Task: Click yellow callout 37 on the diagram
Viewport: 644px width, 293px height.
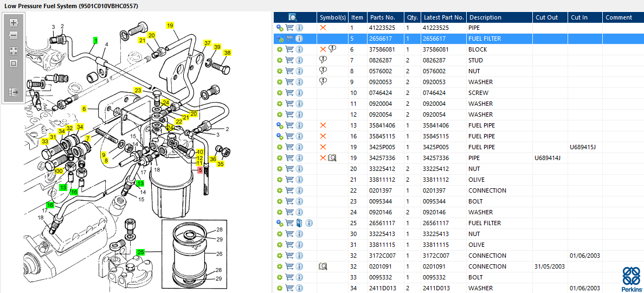Action: click(207, 43)
